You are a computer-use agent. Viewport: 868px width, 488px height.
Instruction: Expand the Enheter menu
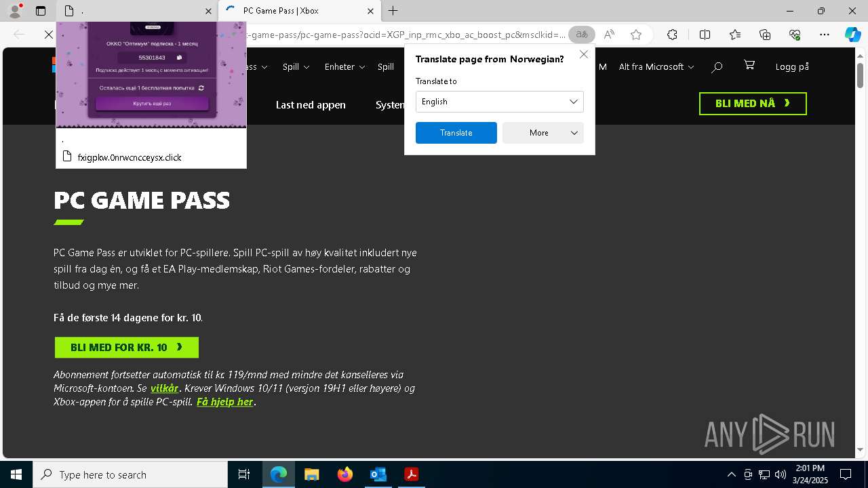(344, 67)
